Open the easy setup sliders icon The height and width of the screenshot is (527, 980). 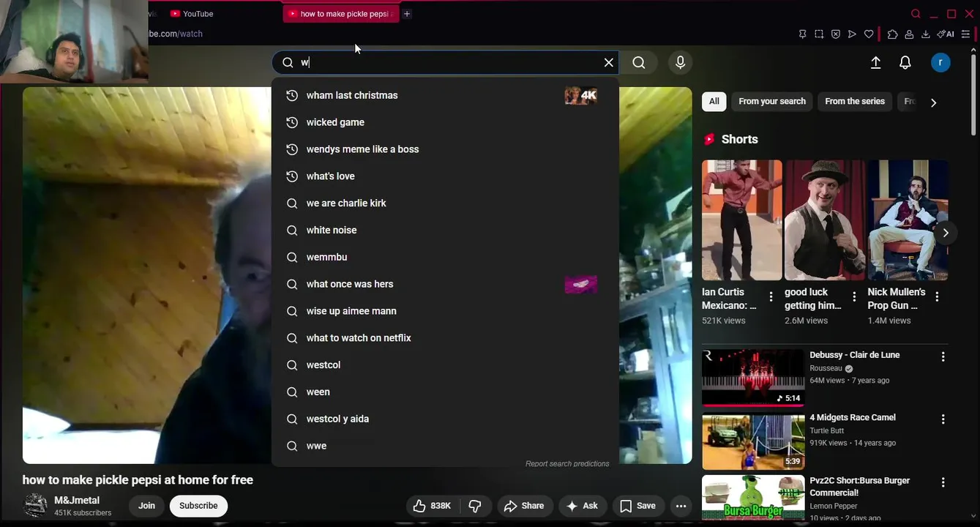pos(965,34)
